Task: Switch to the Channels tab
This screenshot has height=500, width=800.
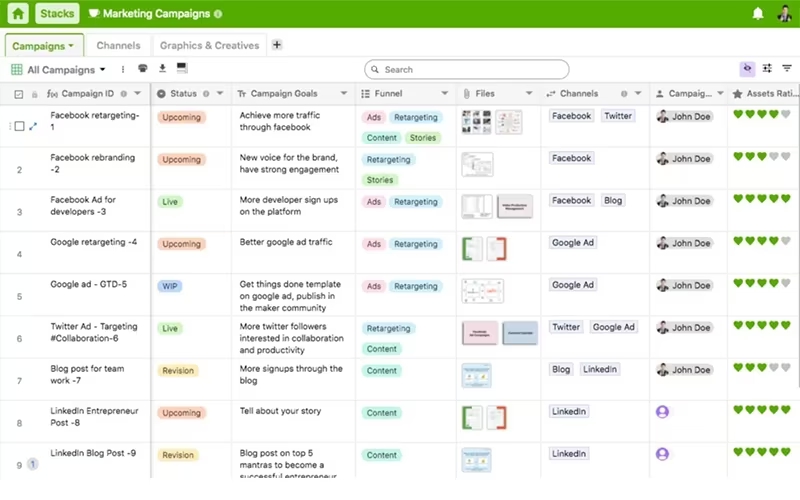Action: click(118, 45)
